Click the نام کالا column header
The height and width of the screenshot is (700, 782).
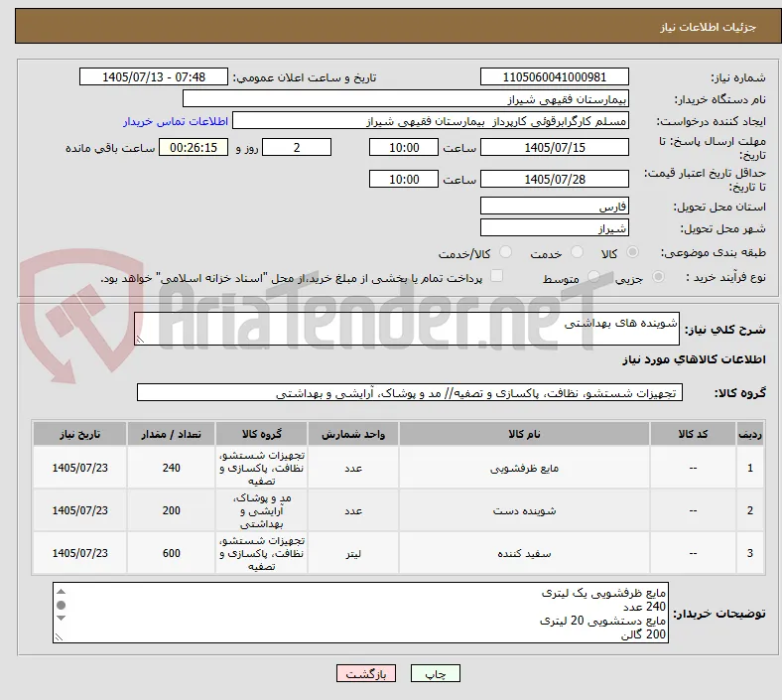tap(524, 434)
